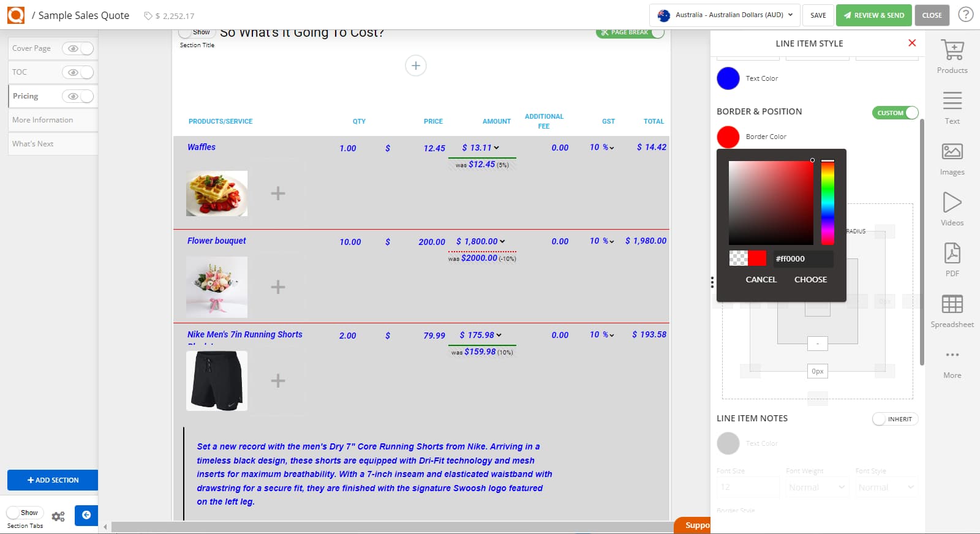Image resolution: width=980 pixels, height=534 pixels.
Task: Add a Text block from sidebar
Action: click(x=952, y=100)
